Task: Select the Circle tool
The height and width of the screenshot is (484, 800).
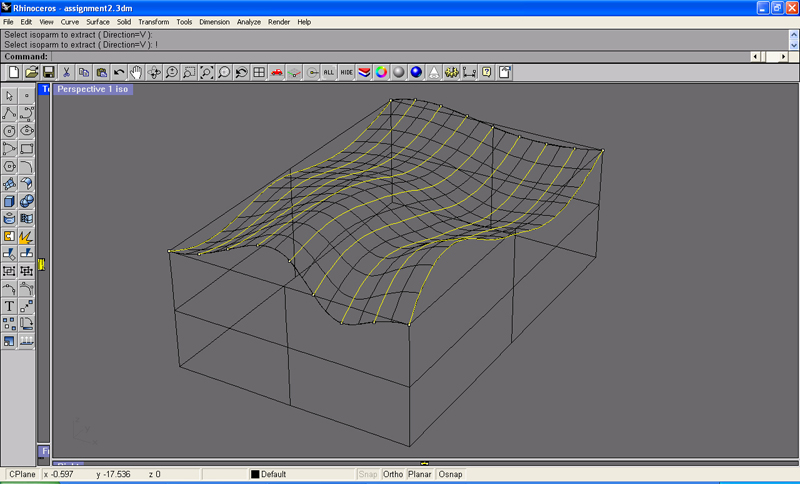Action: click(9, 131)
